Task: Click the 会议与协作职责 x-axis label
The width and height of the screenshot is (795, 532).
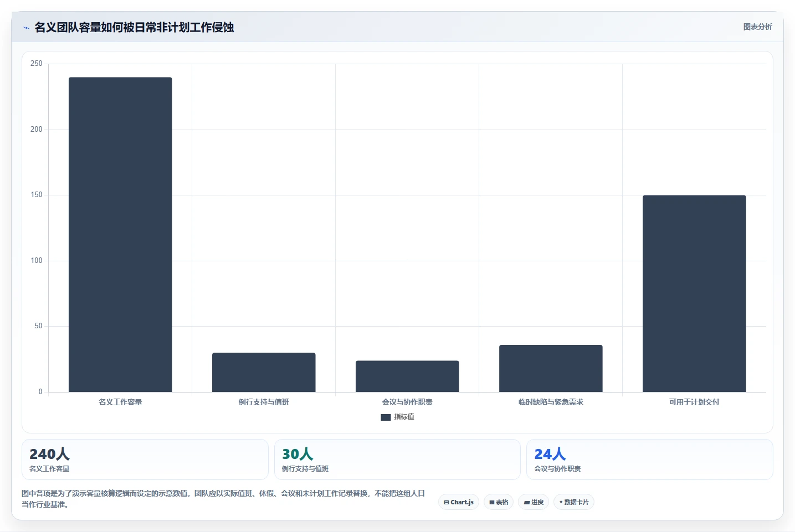Action: (407, 402)
